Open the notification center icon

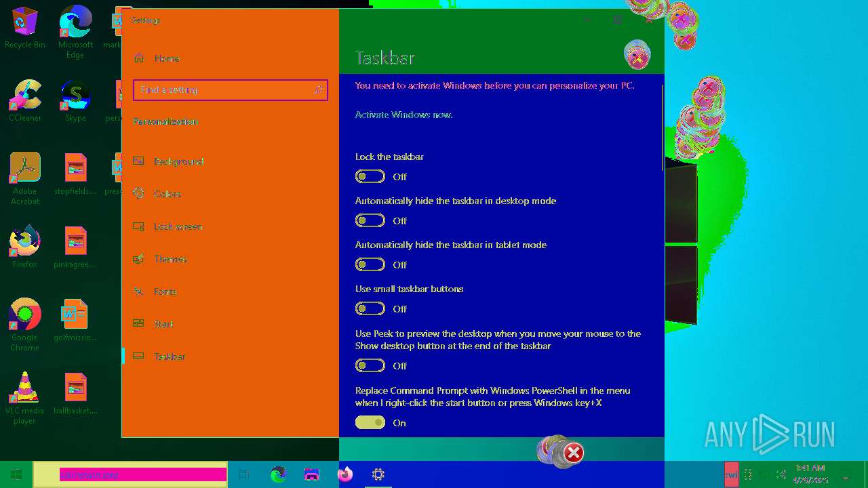845,474
